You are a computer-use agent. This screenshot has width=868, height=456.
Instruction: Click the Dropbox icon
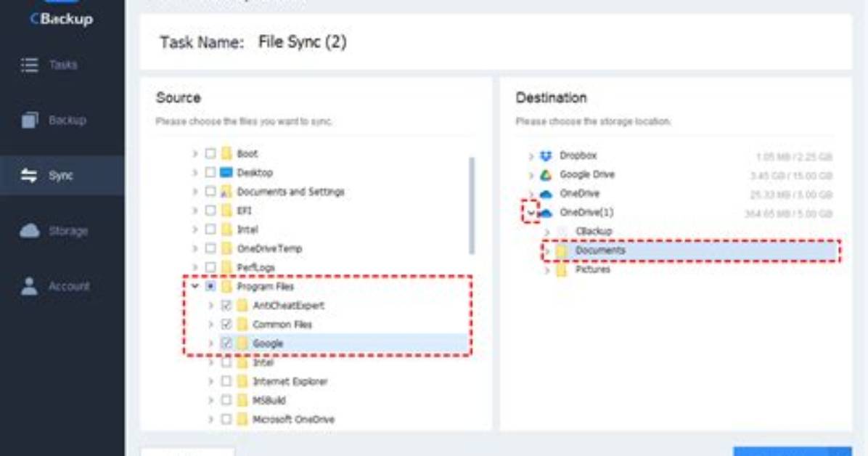point(546,155)
